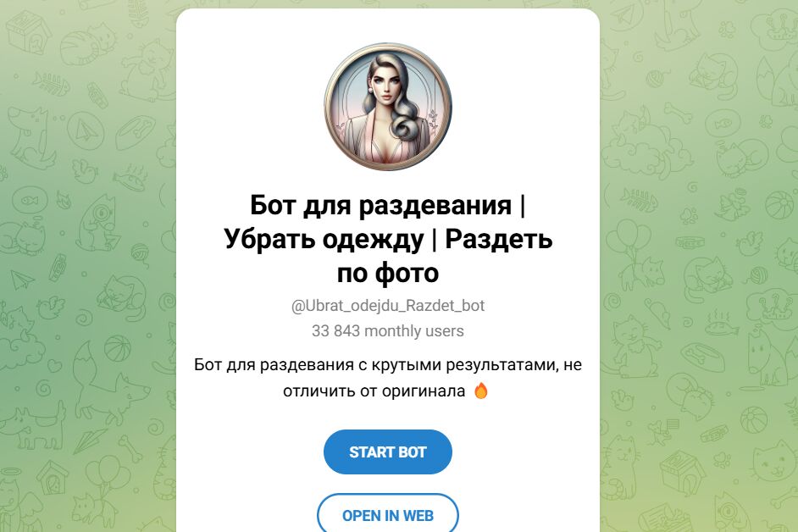Click the fire emoji after the description
This screenshot has width=798, height=532.
point(480,391)
